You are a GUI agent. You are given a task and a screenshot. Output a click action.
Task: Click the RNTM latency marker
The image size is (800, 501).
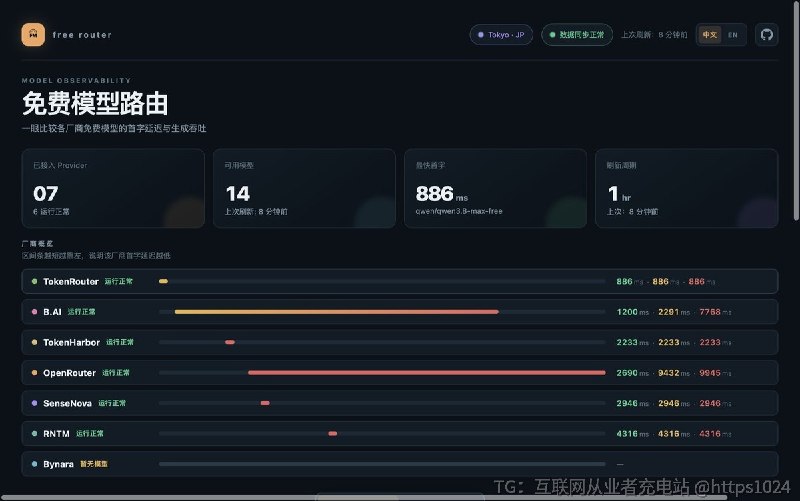[333, 434]
